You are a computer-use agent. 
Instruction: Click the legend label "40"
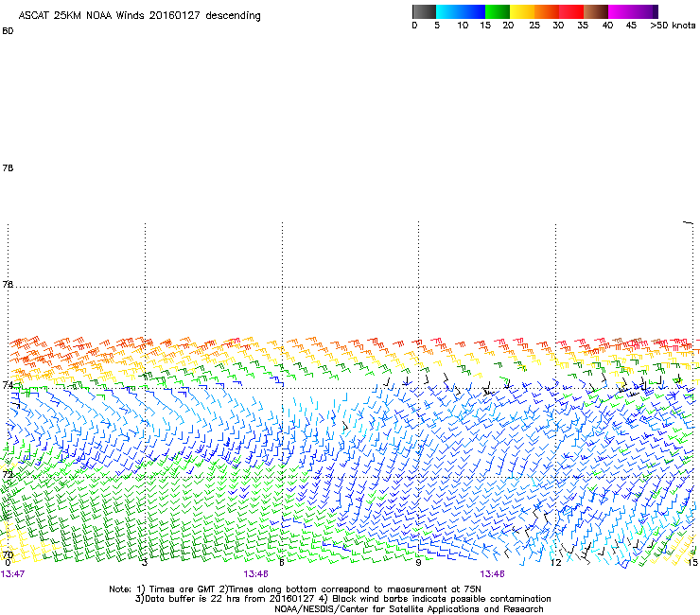(x=607, y=26)
